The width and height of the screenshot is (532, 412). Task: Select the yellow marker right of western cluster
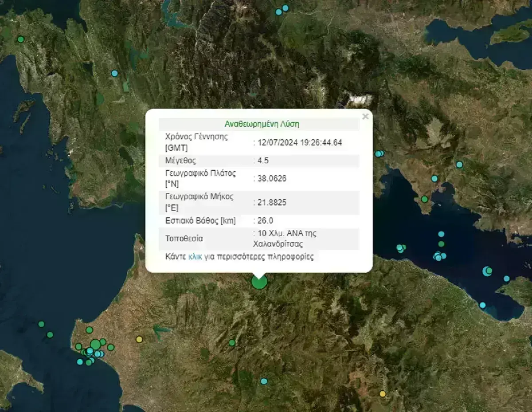tap(139, 339)
